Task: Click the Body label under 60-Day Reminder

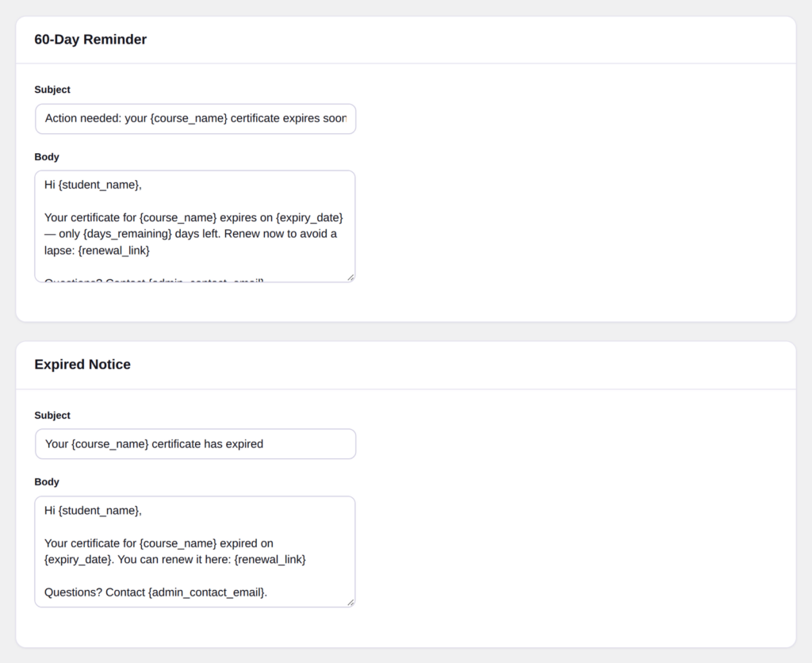Action: (47, 157)
